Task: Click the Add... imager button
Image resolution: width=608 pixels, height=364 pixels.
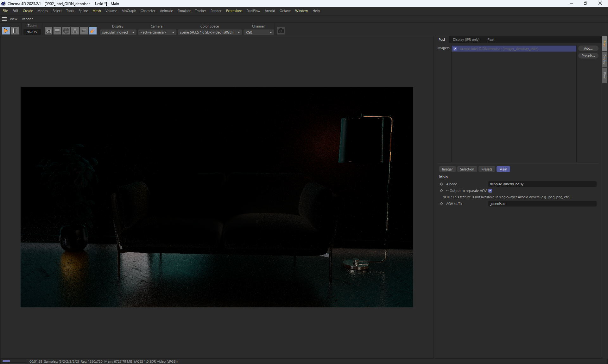Action: click(588, 48)
